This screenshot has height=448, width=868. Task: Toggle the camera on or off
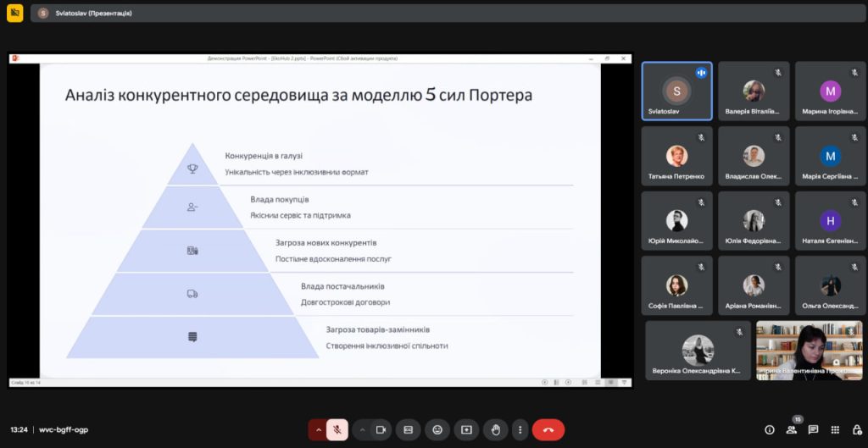[x=381, y=429]
